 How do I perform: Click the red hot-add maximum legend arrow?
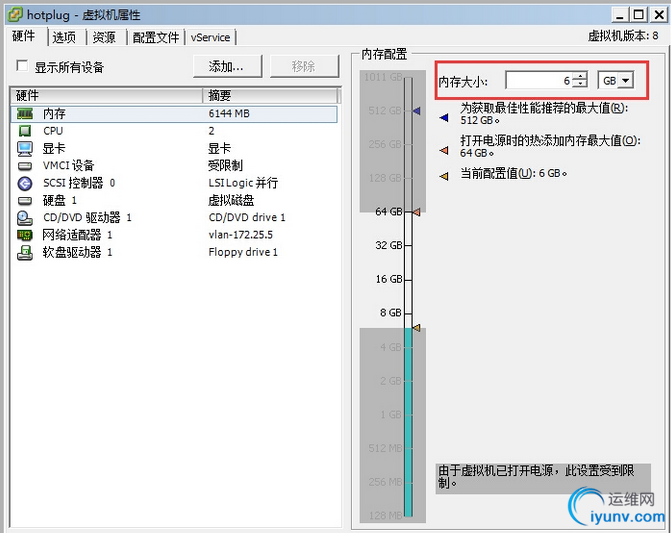[x=444, y=150]
